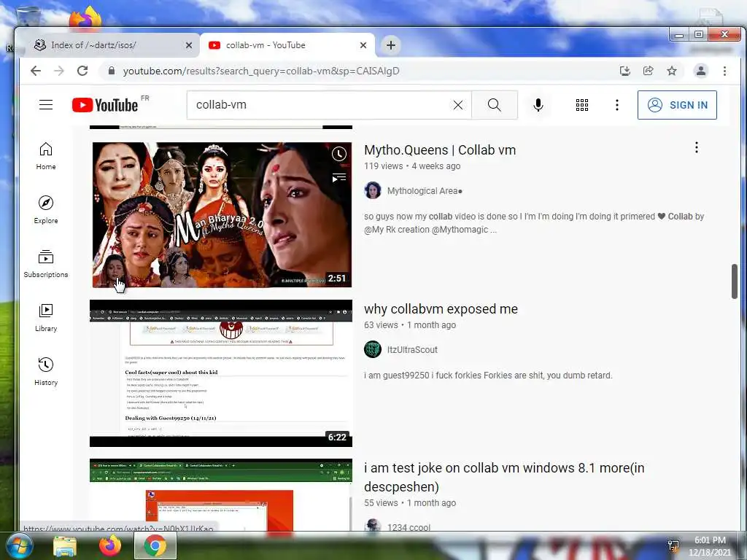
Task: Click the Mytho.Queens video description snippet
Action: coord(534,223)
